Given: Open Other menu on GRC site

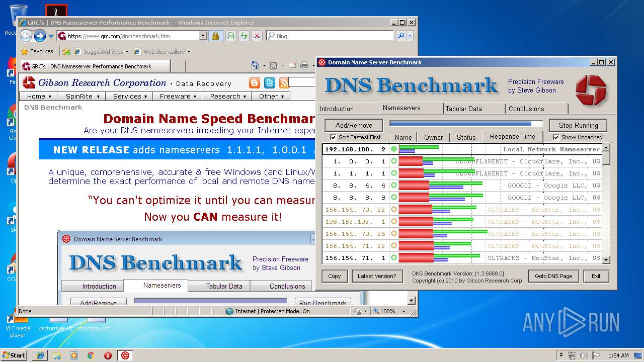Looking at the screenshot, I should click(x=271, y=96).
